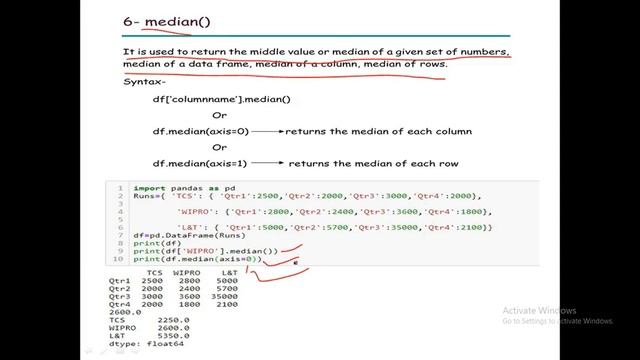This screenshot has height=360, width=640.
Task: Click 'returns the median of each column'
Action: pyautogui.click(x=378, y=131)
